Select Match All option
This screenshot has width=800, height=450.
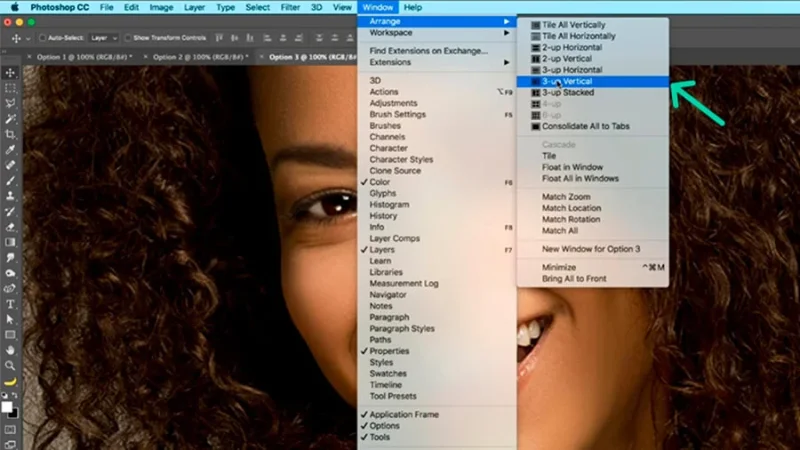coord(593,231)
